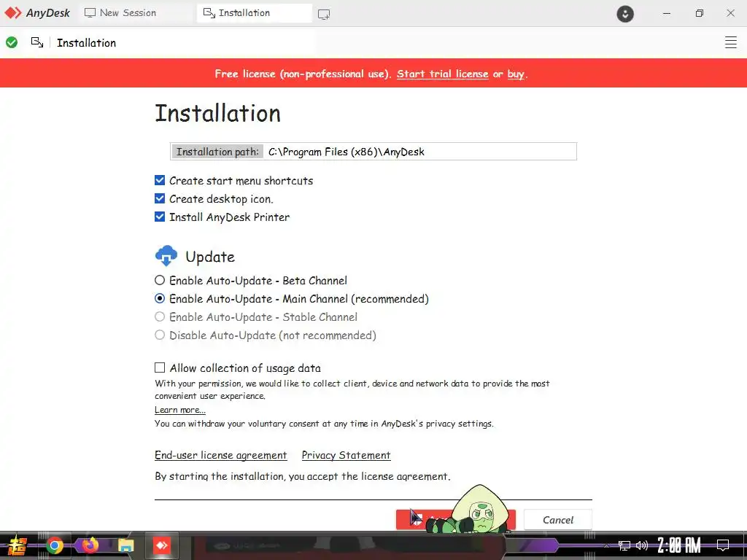The width and height of the screenshot is (747, 560).
Task: Open a new tab with the plus monitor icon
Action: [x=324, y=14]
